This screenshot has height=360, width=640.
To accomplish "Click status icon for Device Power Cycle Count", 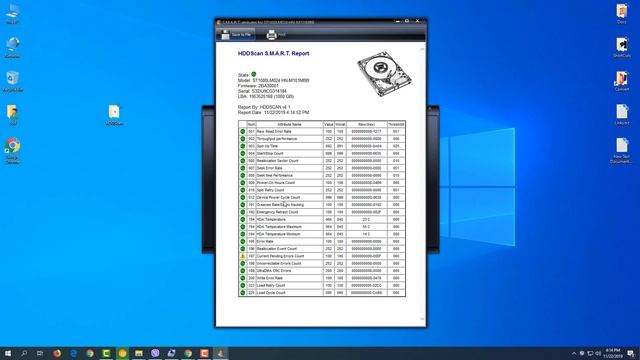I will tap(242, 198).
